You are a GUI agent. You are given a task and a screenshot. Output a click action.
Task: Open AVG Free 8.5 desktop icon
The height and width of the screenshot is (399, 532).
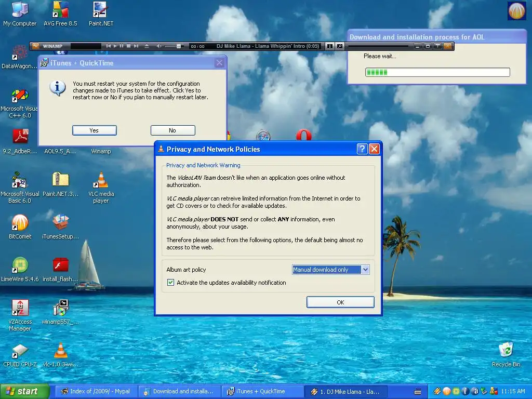click(x=60, y=14)
